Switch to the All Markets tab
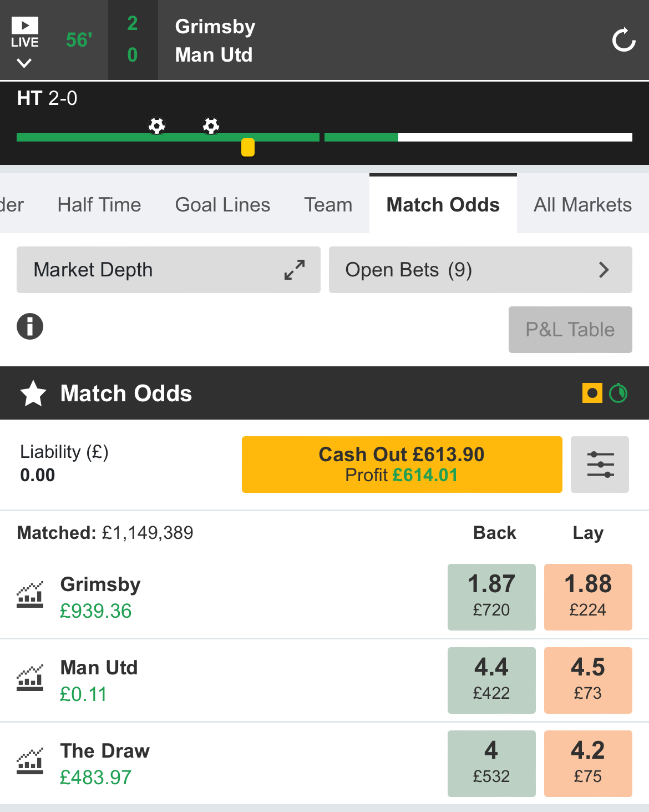This screenshot has height=812, width=649. click(x=582, y=205)
